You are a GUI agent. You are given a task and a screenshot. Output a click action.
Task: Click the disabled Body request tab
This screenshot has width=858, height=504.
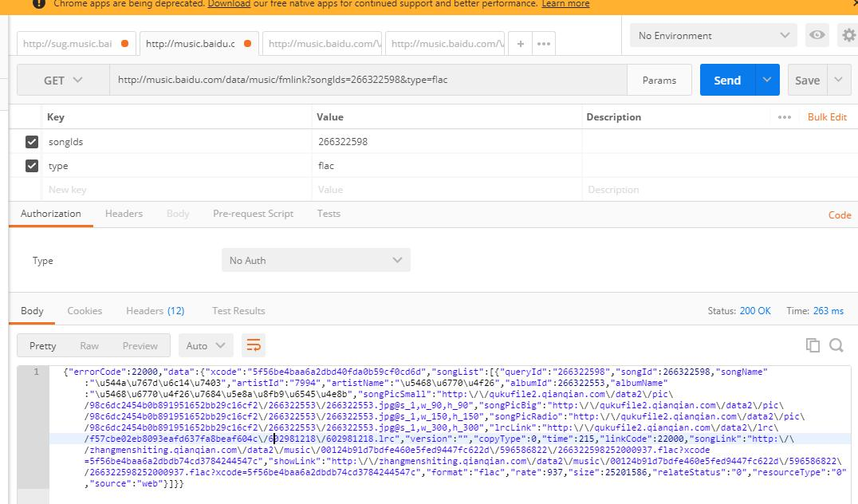pyautogui.click(x=177, y=214)
